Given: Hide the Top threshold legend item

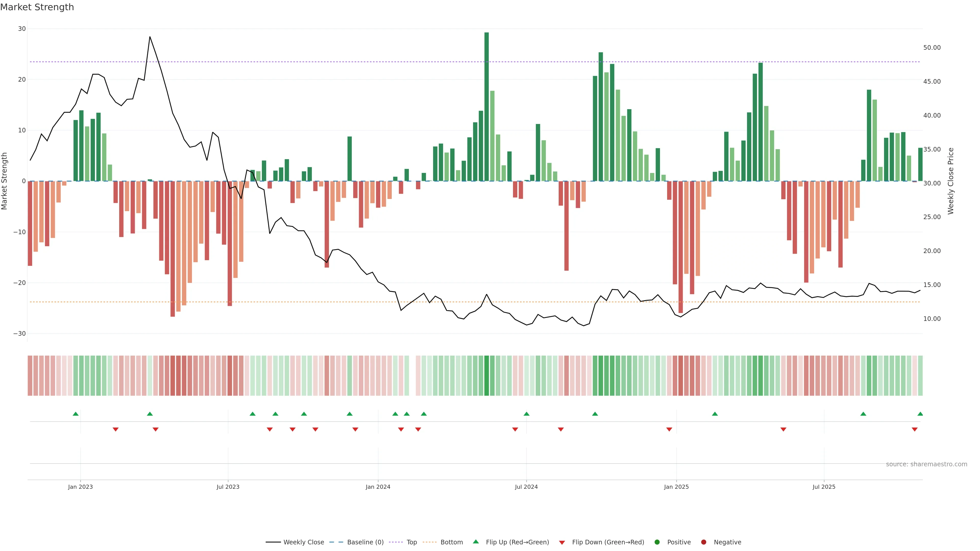Looking at the screenshot, I should (x=411, y=542).
